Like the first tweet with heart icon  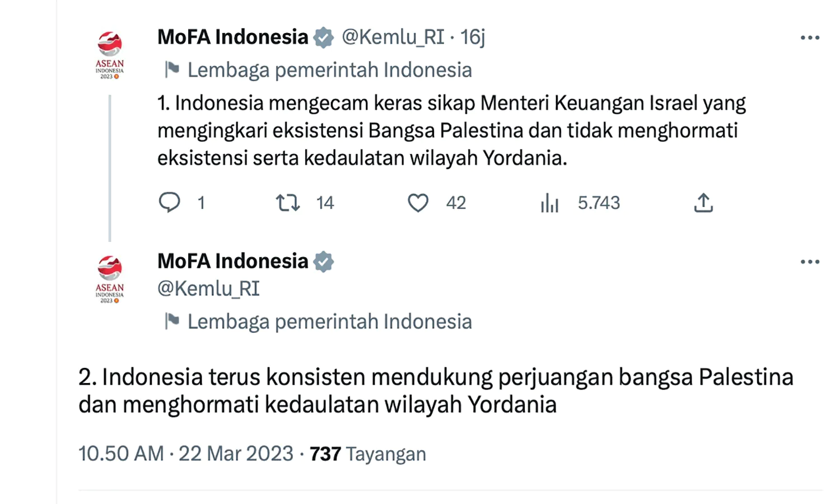pyautogui.click(x=418, y=202)
